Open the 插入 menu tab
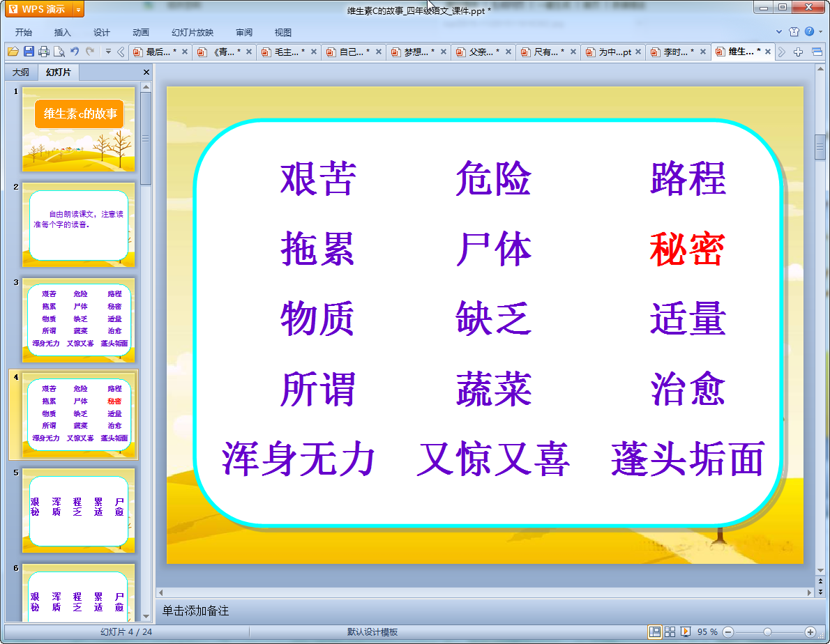 (63, 33)
